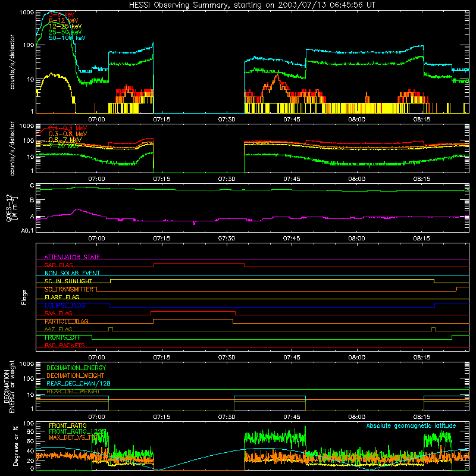
Task: Click the 12-25 keV legend label
Action: point(65,26)
